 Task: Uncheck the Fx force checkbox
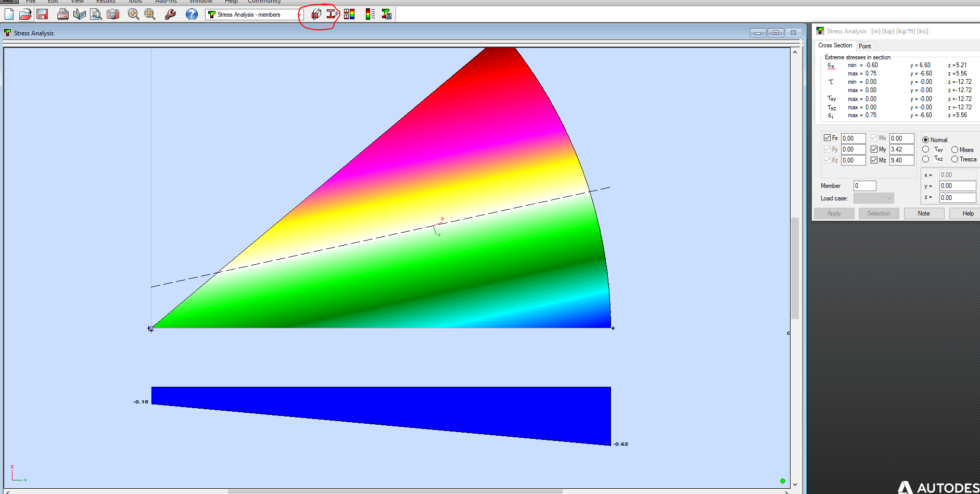tap(826, 137)
